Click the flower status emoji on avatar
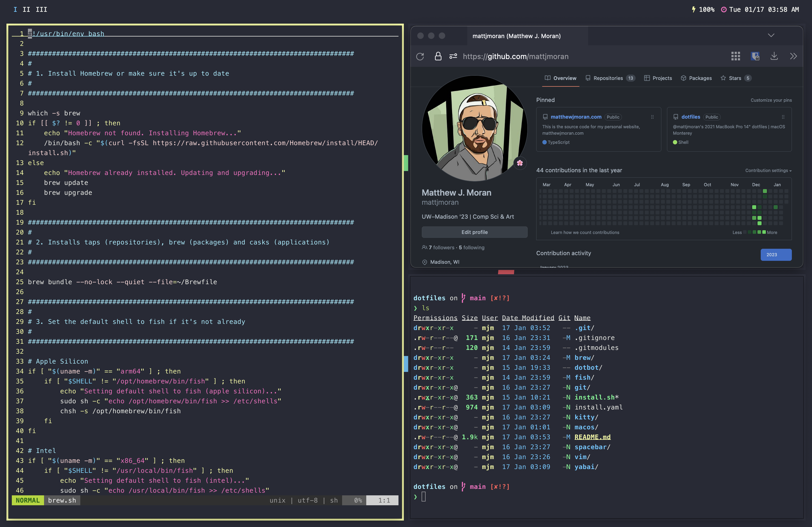Image resolution: width=812 pixels, height=527 pixels. pyautogui.click(x=520, y=163)
